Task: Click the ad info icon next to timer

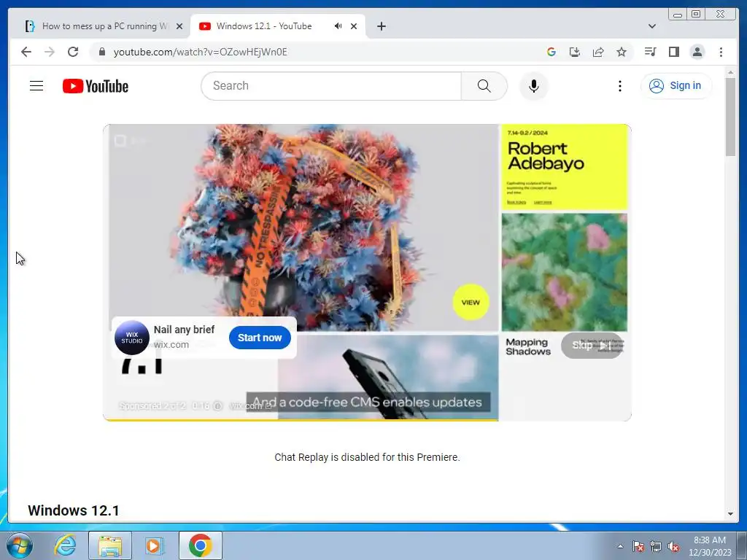Action: click(x=217, y=405)
